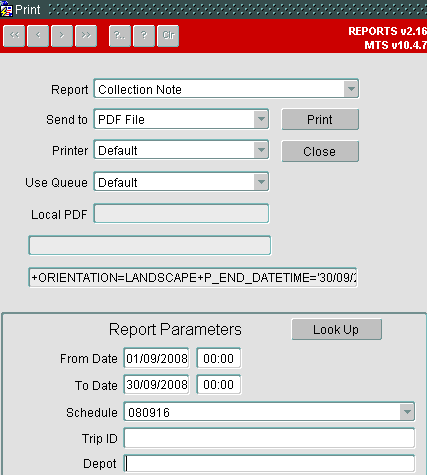Click the Print window title icon
The image size is (427, 475).
point(6,9)
